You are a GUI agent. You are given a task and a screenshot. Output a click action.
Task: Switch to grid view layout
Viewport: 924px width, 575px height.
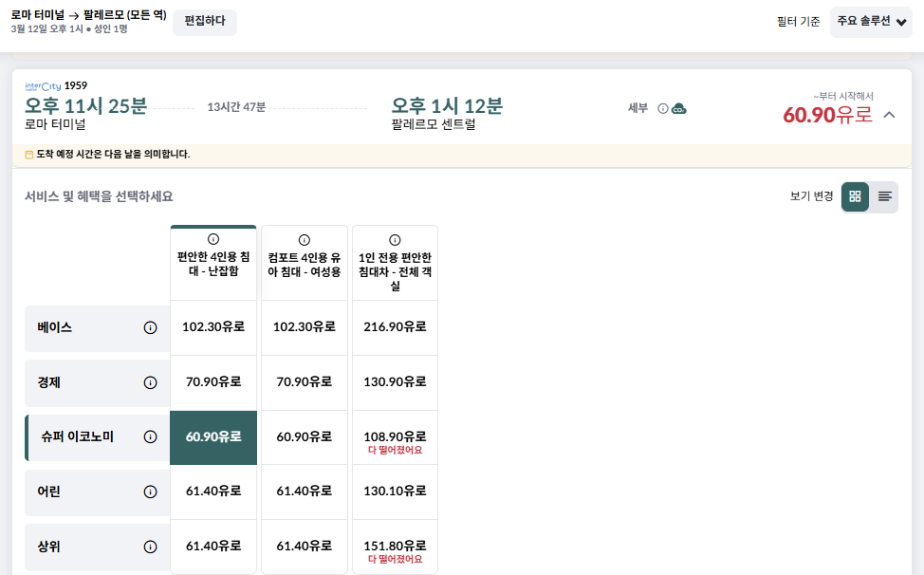point(855,196)
